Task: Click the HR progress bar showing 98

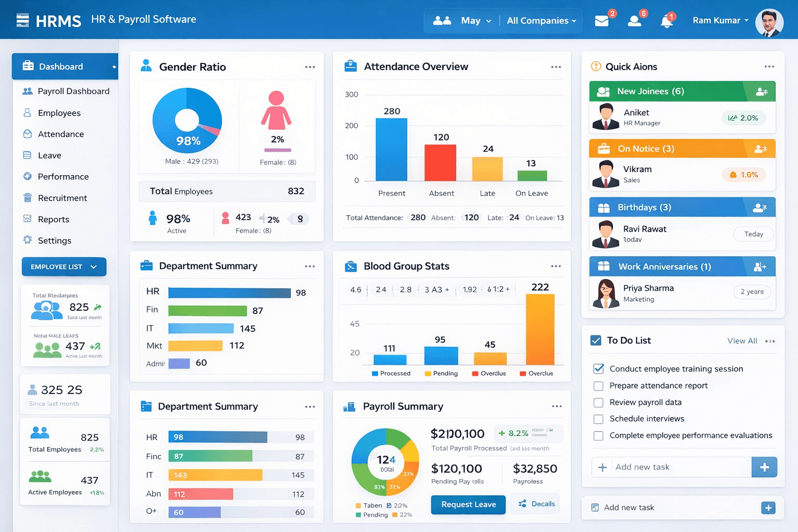Action: (218, 437)
